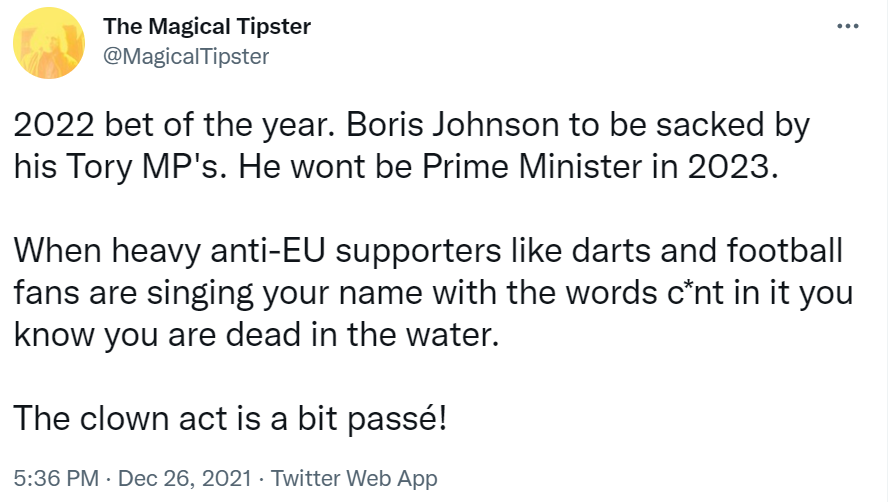Open the profile via 'The Magical Tipster' name

[207, 27]
